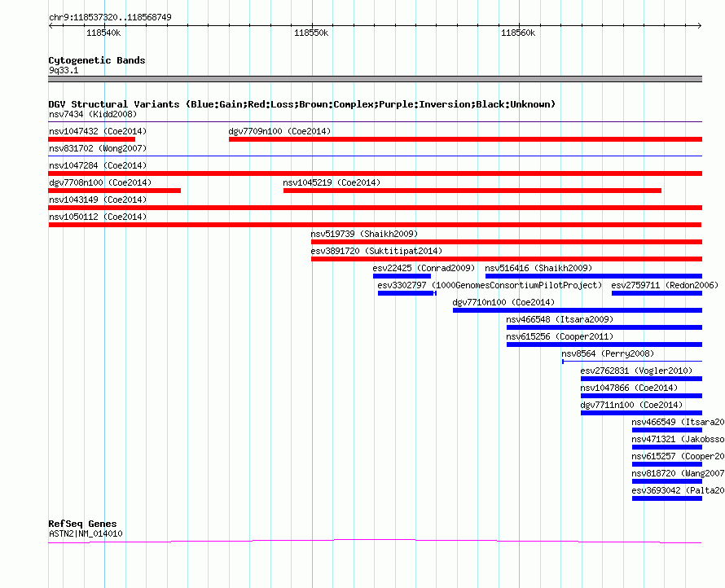Click the nsv471321 variant label

(x=678, y=439)
